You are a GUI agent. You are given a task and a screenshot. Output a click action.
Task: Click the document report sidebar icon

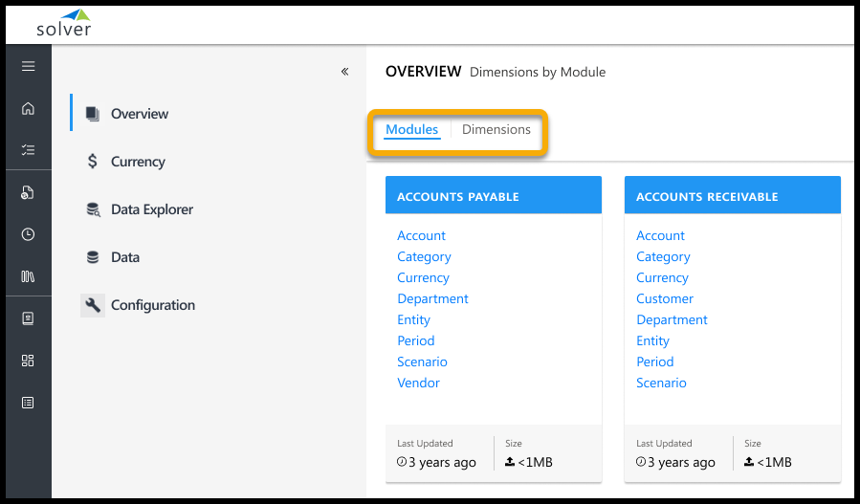28,192
